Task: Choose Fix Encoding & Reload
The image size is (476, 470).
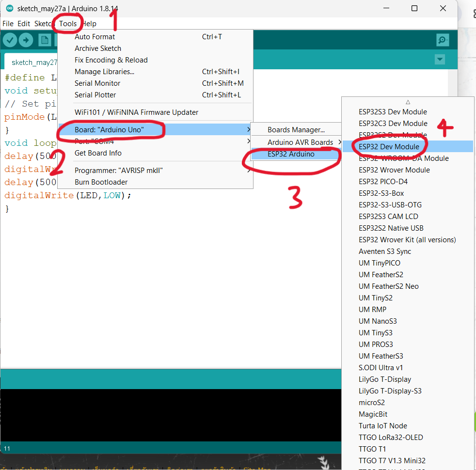Action: click(156, 60)
